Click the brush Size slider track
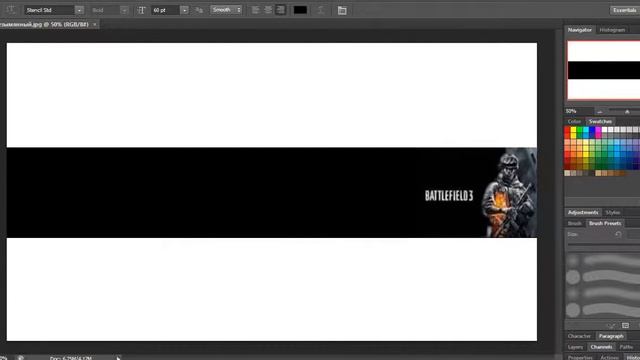This screenshot has height=360, width=640. click(604, 244)
